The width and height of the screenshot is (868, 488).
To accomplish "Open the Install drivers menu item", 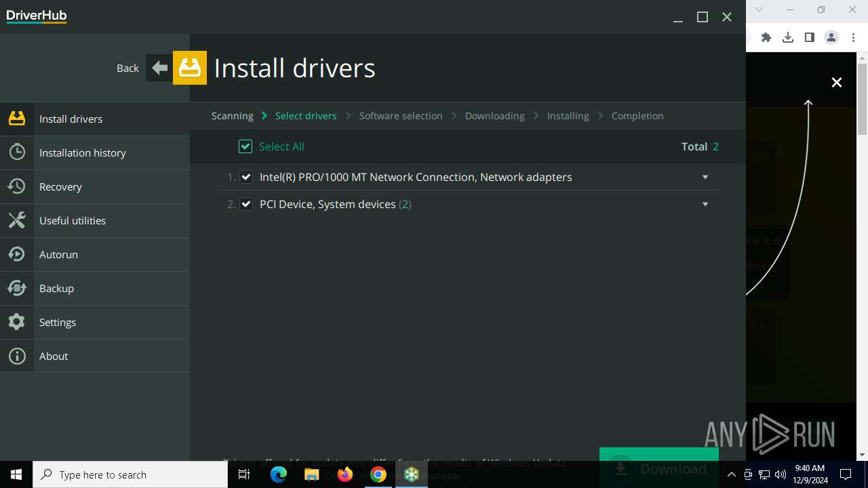I will 95,119.
